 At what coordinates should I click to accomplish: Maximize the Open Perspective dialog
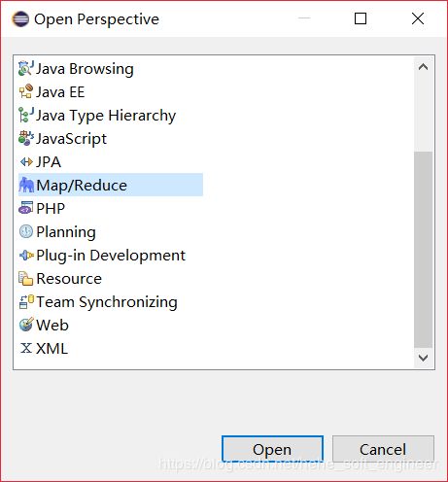(361, 18)
